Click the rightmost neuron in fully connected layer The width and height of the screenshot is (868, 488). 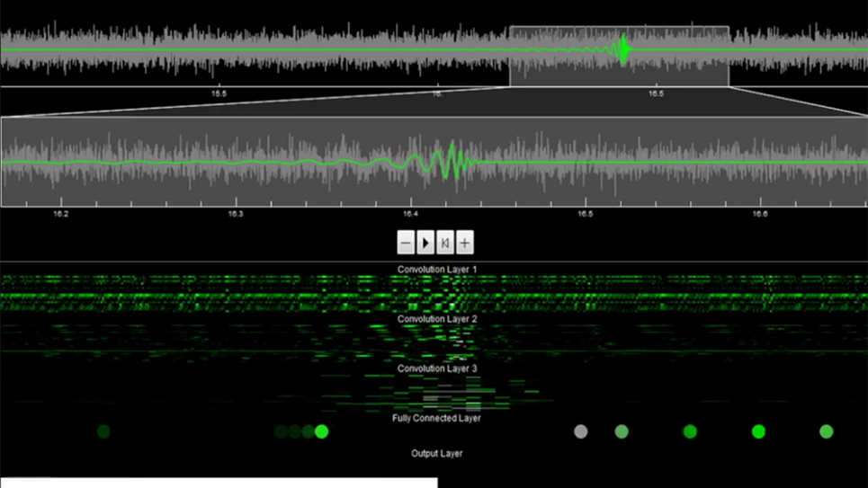(x=826, y=432)
